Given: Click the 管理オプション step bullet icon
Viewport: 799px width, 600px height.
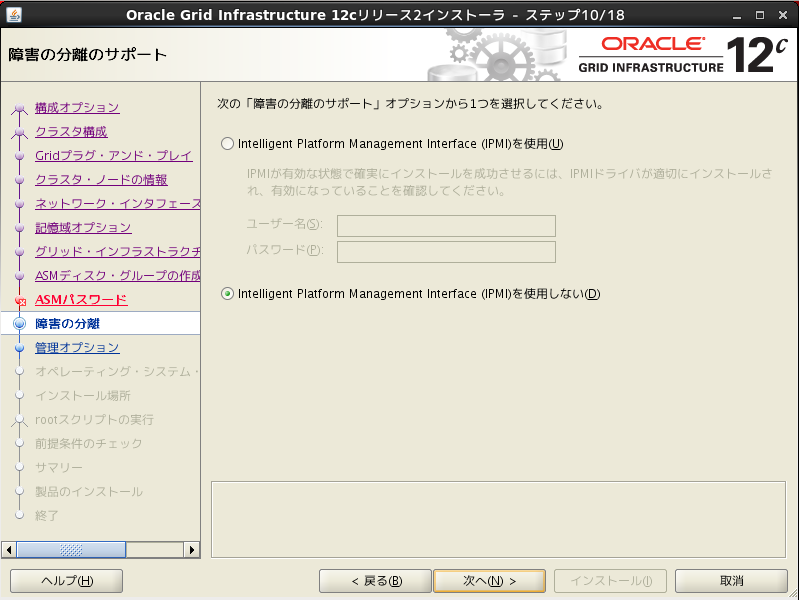Looking at the screenshot, I should click(x=19, y=348).
